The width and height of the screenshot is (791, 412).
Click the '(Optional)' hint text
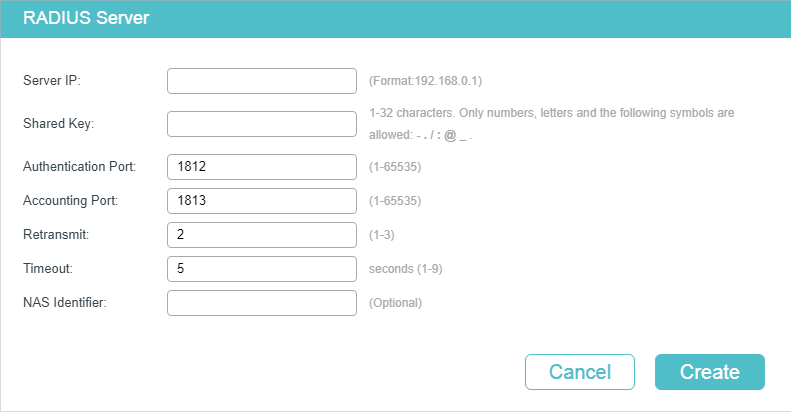pyautogui.click(x=395, y=303)
